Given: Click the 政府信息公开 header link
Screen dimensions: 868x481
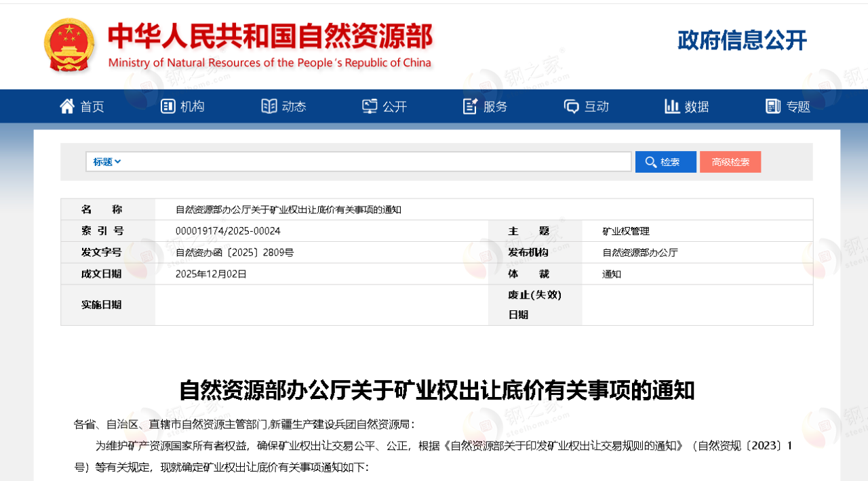Looking at the screenshot, I should coord(742,41).
